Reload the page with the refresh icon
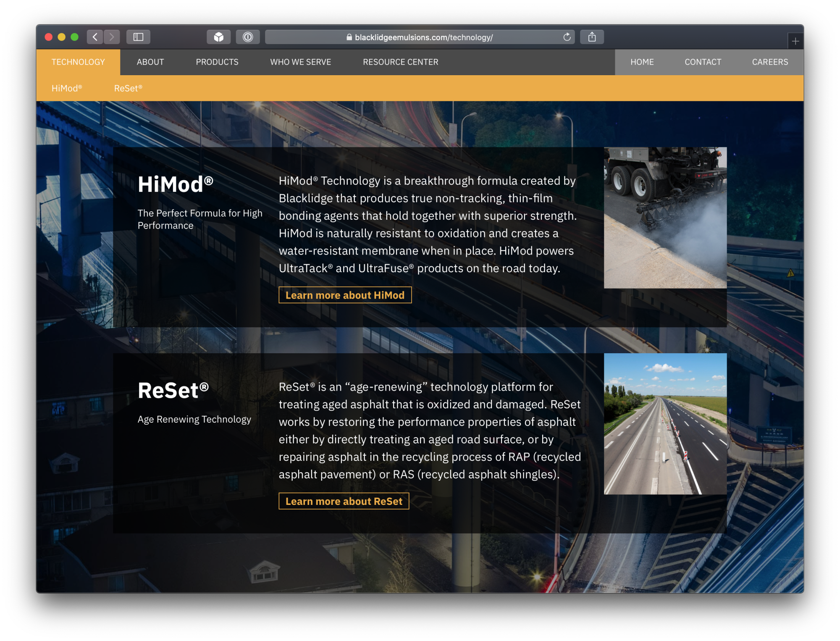 (567, 37)
